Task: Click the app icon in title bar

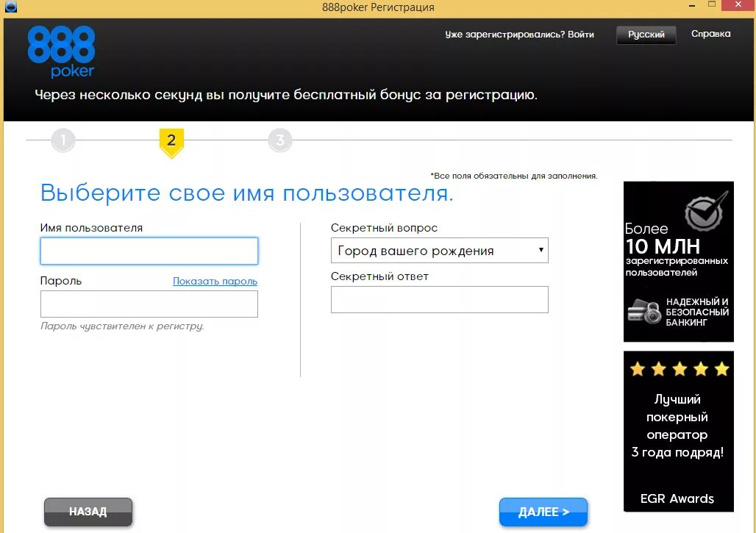Action: coord(10,7)
